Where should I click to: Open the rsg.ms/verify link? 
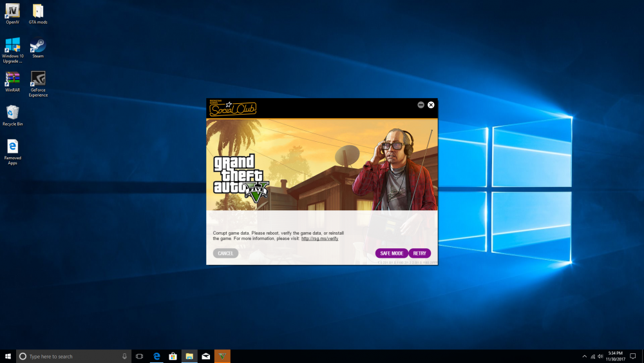pyautogui.click(x=319, y=239)
